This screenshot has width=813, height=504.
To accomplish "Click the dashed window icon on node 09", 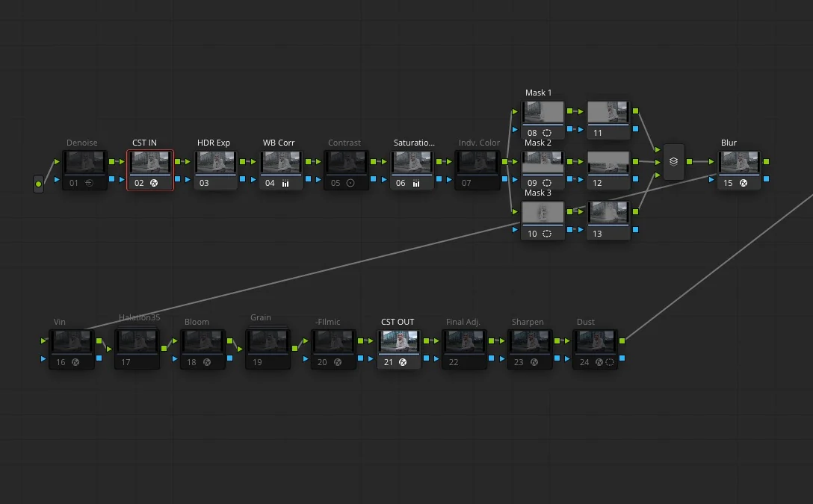I will 547,183.
